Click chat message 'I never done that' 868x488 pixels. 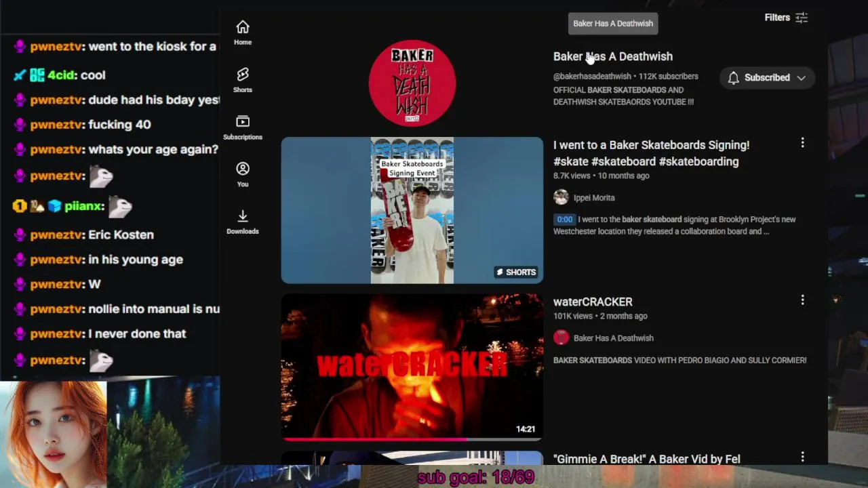tap(137, 333)
